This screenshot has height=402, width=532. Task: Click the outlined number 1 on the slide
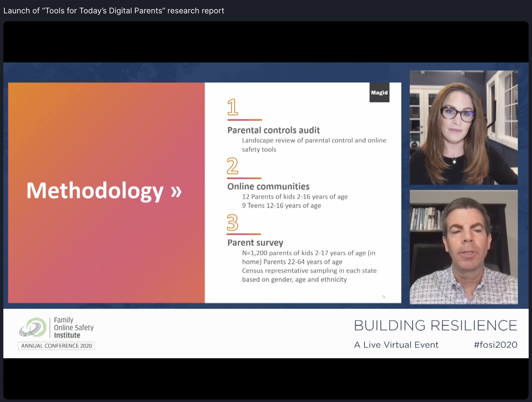(233, 107)
